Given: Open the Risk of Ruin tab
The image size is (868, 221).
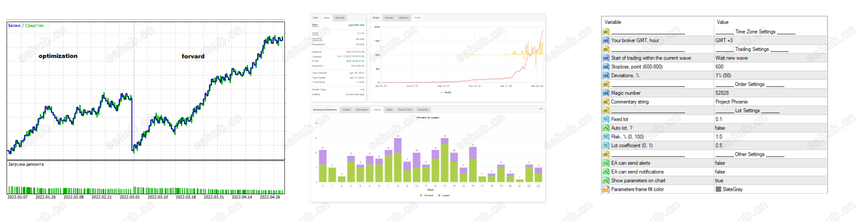Looking at the screenshot, I should pyautogui.click(x=405, y=110).
